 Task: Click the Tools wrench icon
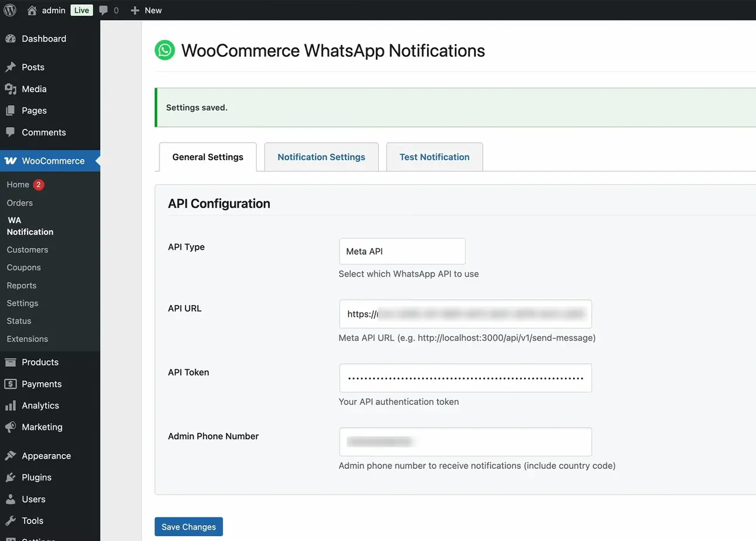point(11,521)
